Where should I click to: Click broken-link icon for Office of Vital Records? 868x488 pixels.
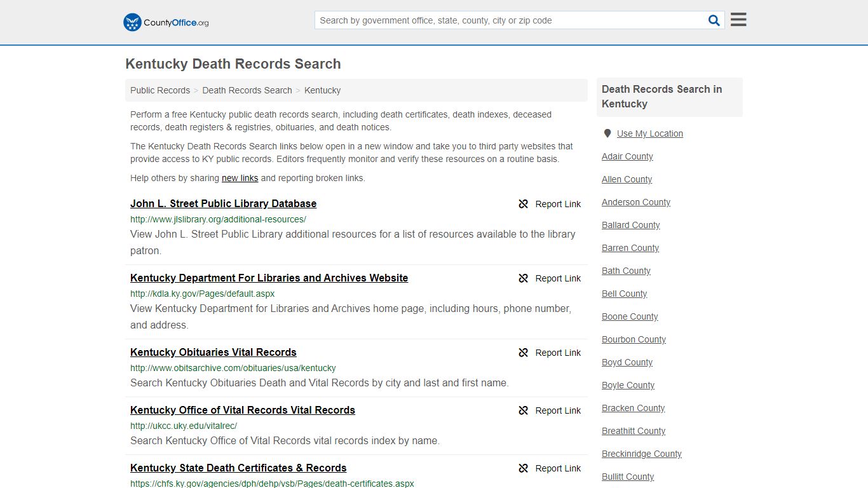[524, 410]
